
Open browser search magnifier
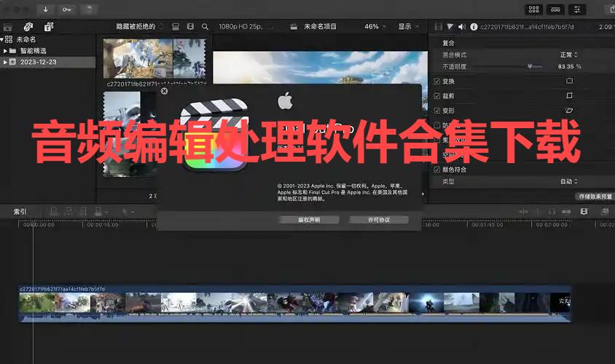click(205, 27)
